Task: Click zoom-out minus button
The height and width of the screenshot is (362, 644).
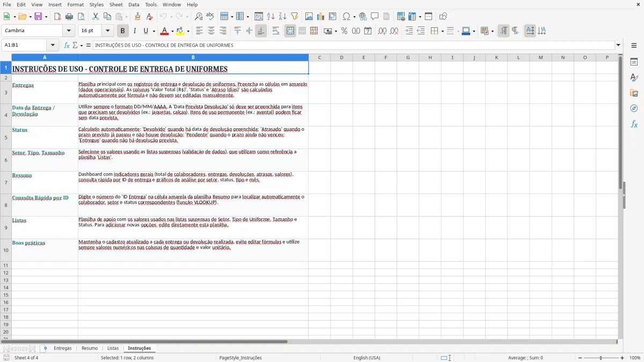Action: 579,358
